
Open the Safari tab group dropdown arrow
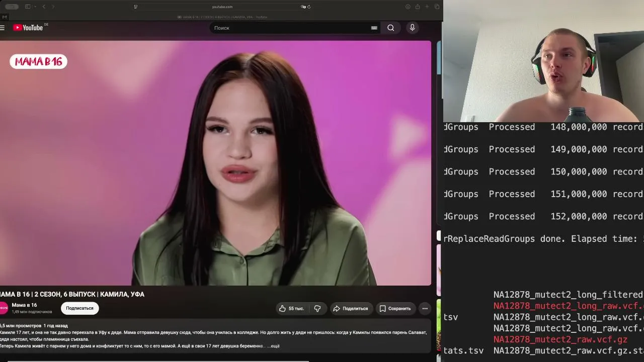35,7
